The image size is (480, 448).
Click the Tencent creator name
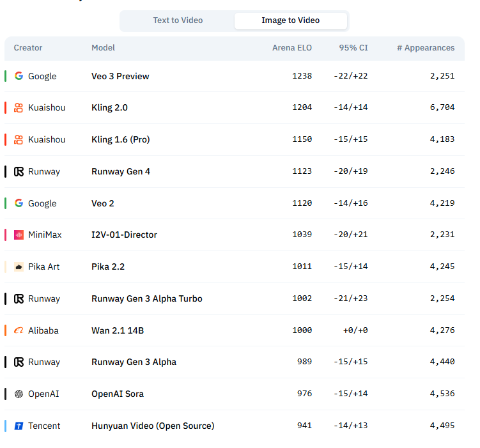click(44, 426)
